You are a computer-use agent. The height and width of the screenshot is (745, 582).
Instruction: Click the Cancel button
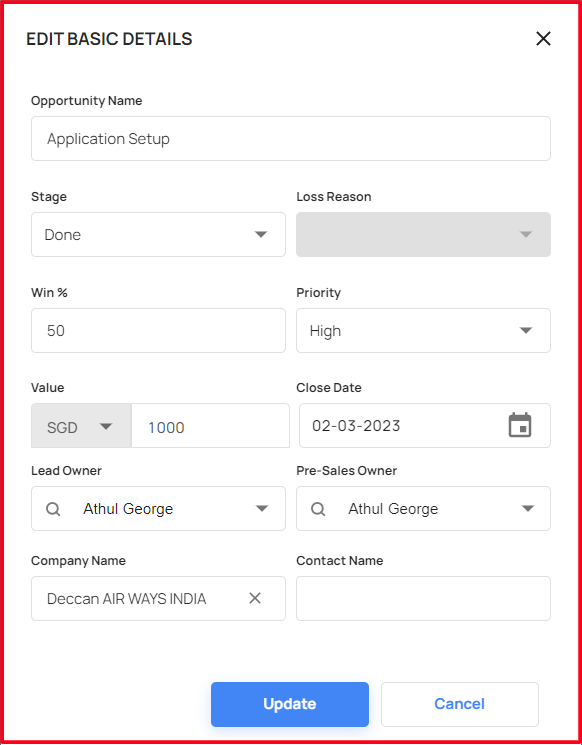point(459,704)
